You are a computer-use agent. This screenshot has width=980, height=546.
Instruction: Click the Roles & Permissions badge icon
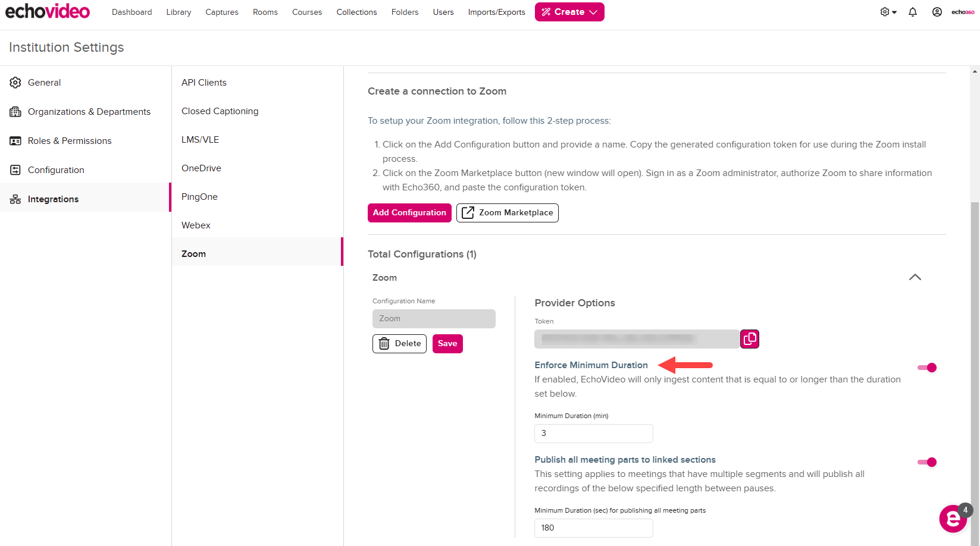[x=15, y=141]
